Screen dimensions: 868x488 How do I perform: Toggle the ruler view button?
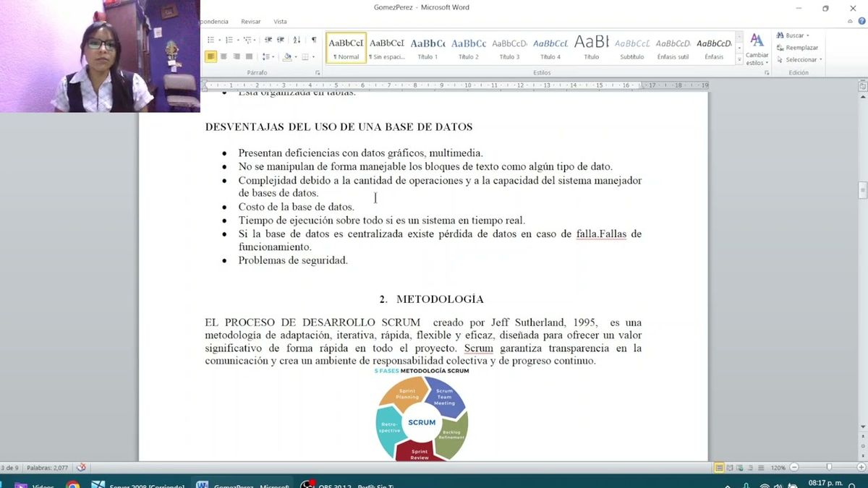[862, 85]
